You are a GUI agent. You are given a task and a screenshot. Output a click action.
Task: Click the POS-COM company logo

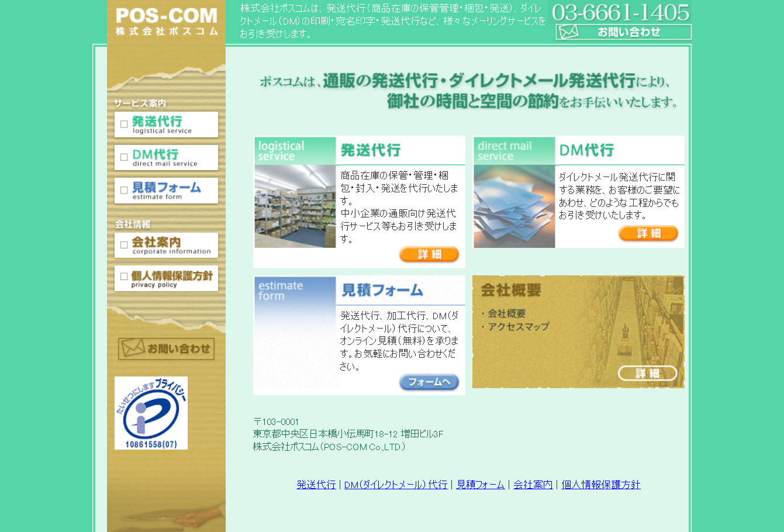pyautogui.click(x=167, y=22)
